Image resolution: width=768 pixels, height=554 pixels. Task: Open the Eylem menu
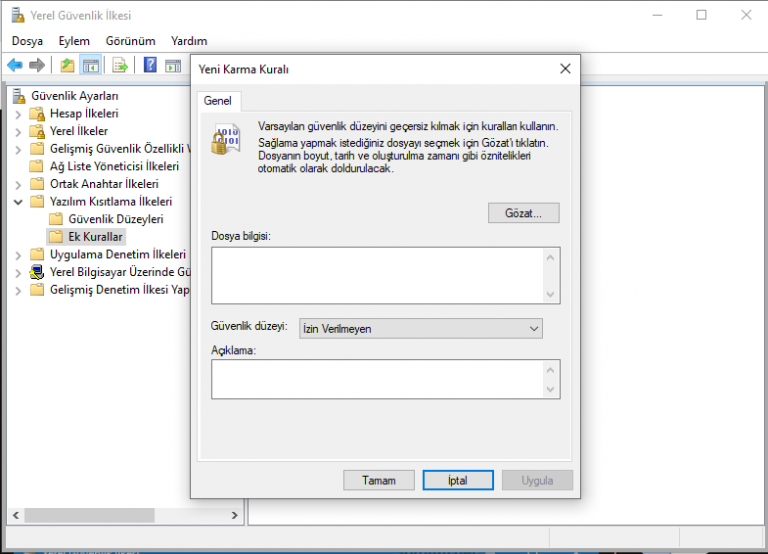pos(74,41)
